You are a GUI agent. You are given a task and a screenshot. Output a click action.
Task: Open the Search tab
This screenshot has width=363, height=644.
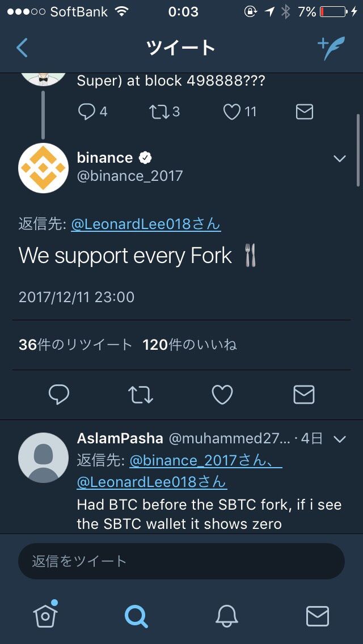coord(136,615)
